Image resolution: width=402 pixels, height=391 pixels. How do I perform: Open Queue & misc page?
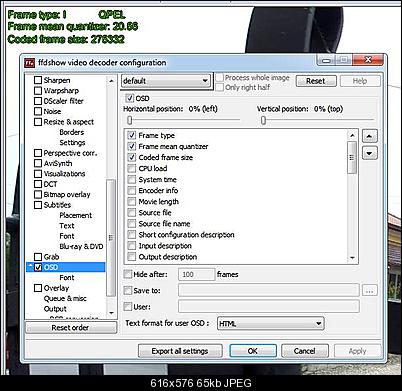pyautogui.click(x=65, y=298)
